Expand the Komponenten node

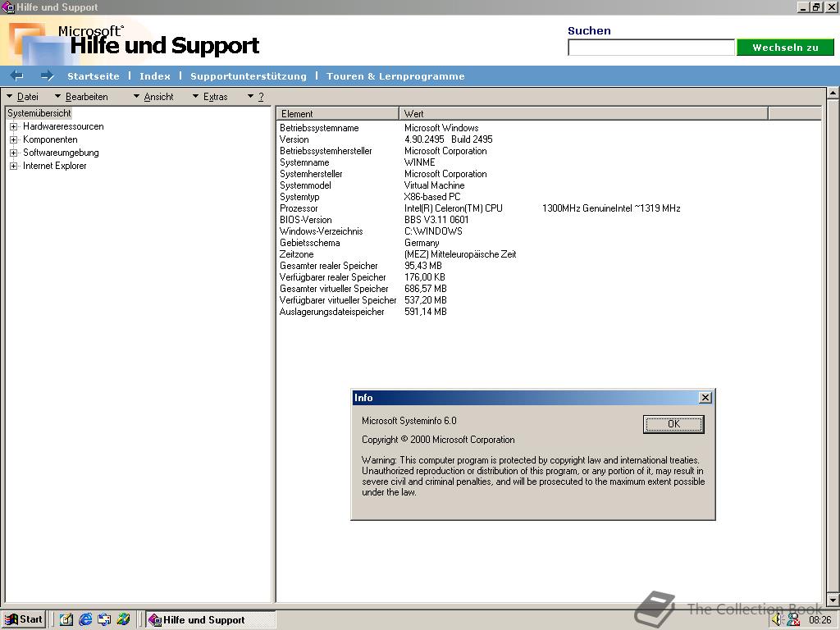click(13, 139)
